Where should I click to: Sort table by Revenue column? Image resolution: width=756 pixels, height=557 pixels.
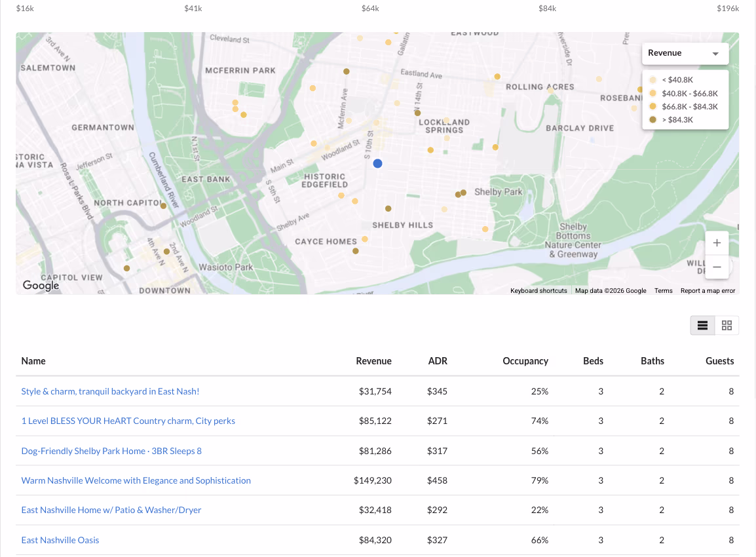coord(373,360)
